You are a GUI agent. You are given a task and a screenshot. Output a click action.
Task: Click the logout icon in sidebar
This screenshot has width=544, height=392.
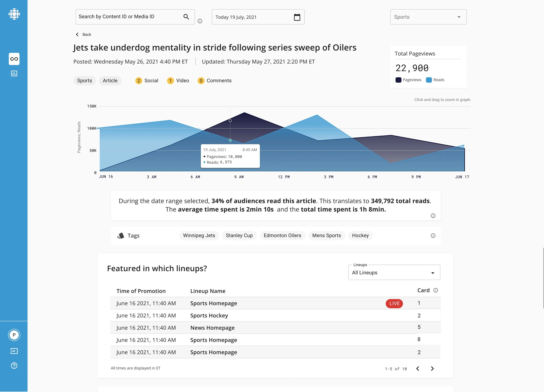pyautogui.click(x=14, y=351)
